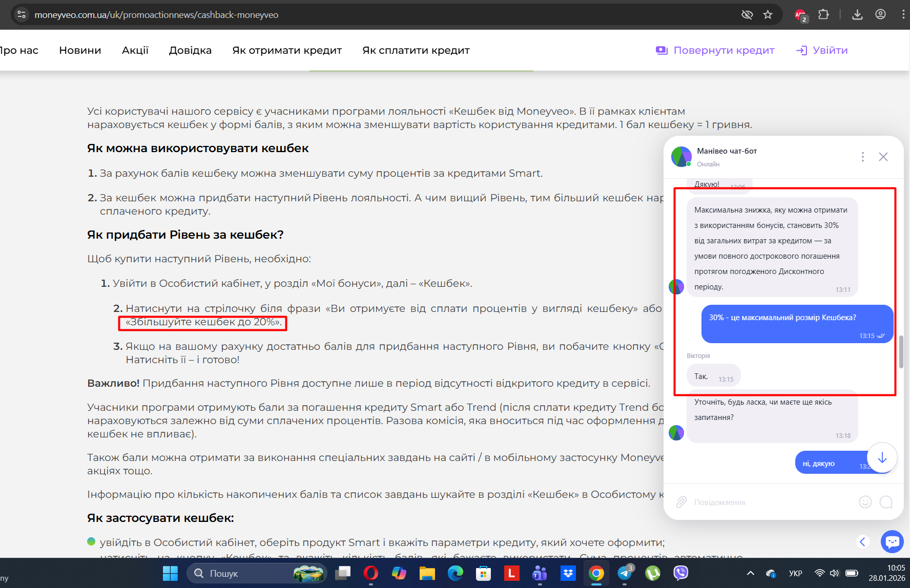The image size is (910, 588).
Task: Click the 'Так.' reply from Вікторія
Action: coord(714,376)
